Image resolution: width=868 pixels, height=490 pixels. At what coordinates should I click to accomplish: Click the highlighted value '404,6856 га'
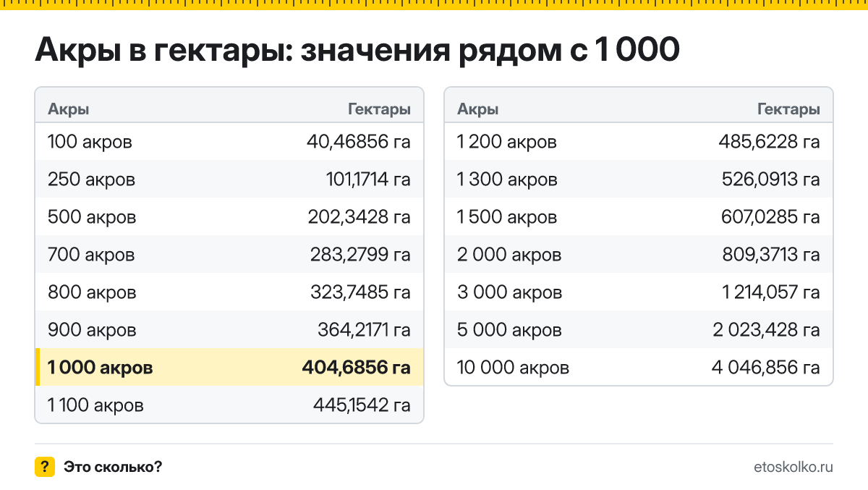pos(357,368)
